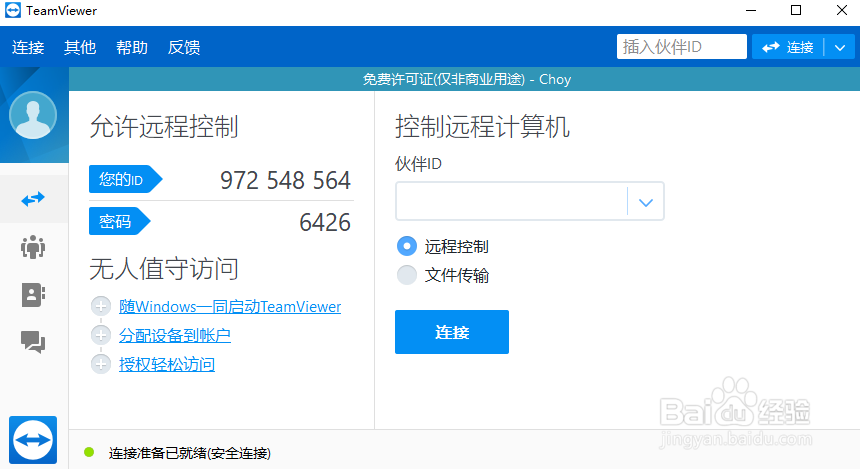Click the plus icon beside 随Windows一同启动TeamViewer
This screenshot has height=469, width=860.
(x=101, y=306)
